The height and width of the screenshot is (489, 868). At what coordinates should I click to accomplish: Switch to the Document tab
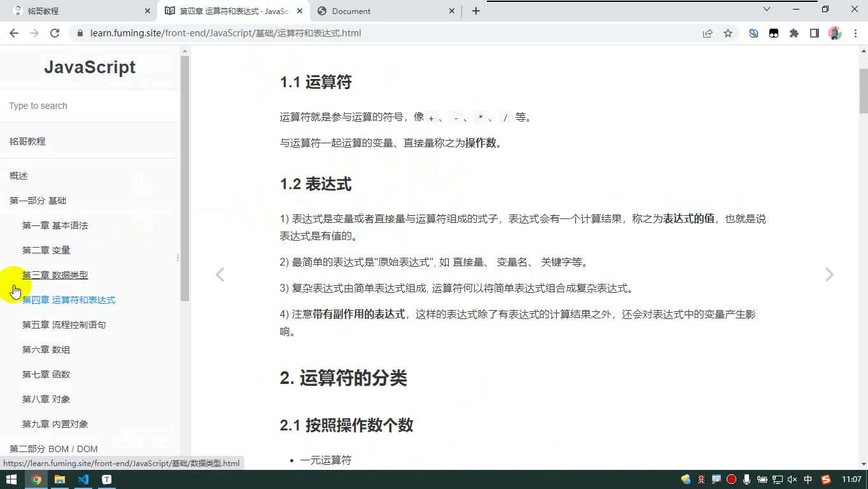click(x=385, y=11)
